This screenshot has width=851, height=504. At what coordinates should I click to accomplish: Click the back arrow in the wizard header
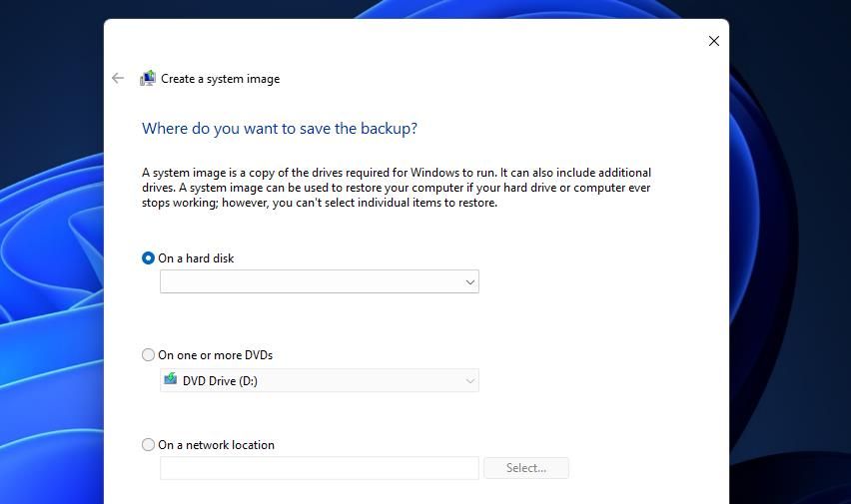click(118, 78)
